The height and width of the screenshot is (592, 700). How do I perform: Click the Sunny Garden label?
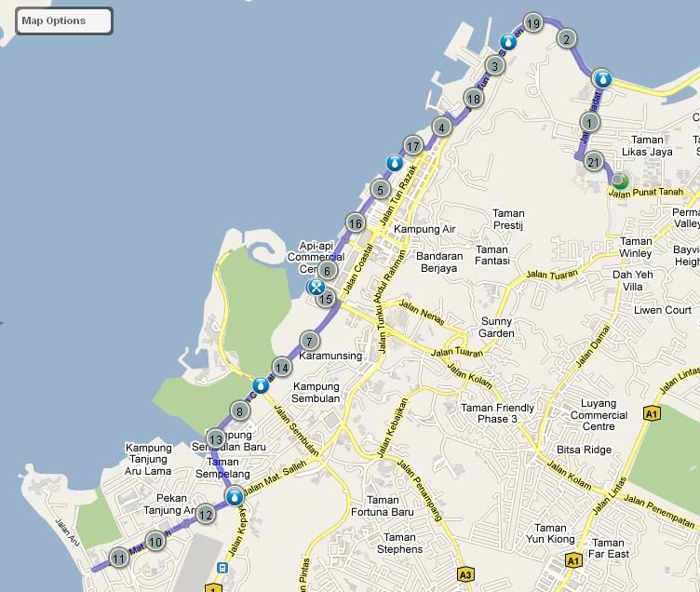(x=496, y=328)
